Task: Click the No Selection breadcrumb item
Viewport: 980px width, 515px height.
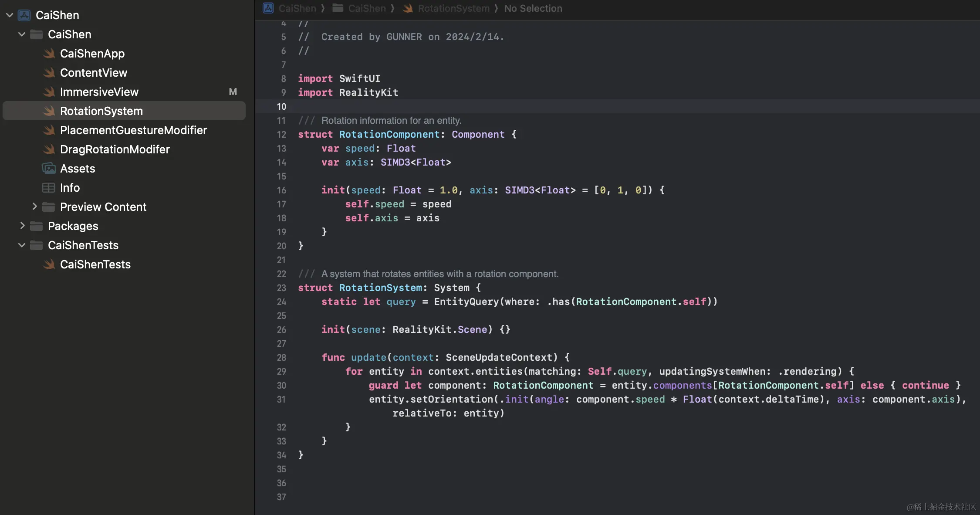Action: tap(533, 8)
